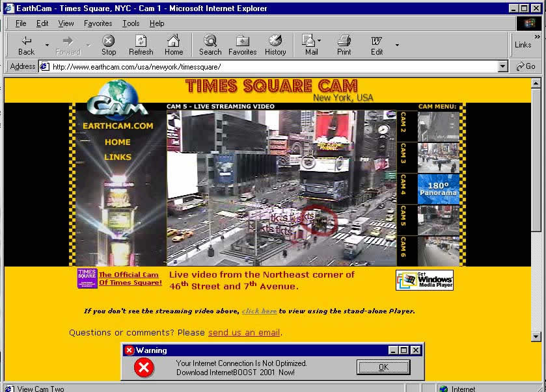Open the File menu
The width and height of the screenshot is (546, 392).
(x=21, y=23)
